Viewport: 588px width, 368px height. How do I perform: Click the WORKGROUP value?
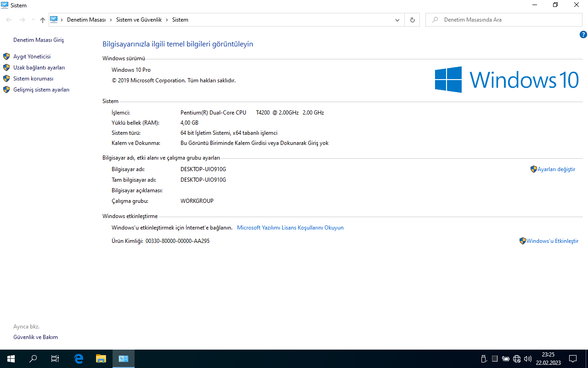(197, 201)
